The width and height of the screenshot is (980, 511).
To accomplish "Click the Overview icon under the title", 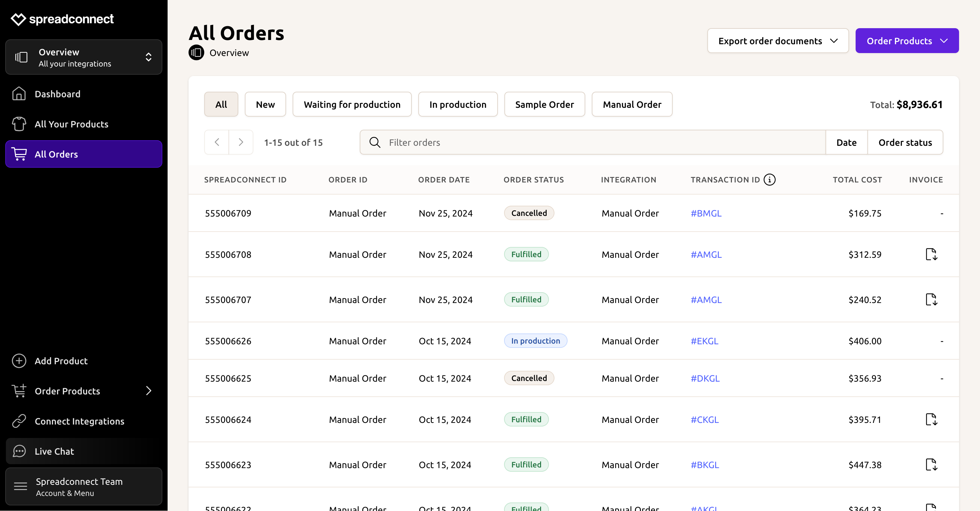I will (x=196, y=52).
